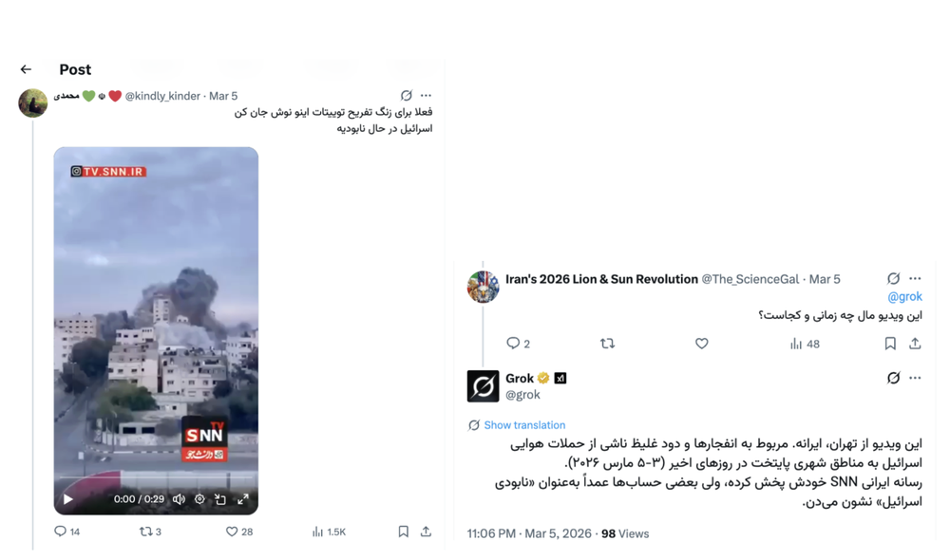950x560 pixels.
Task: Click Grok icon on the kindly_kinder post
Action: [407, 95]
